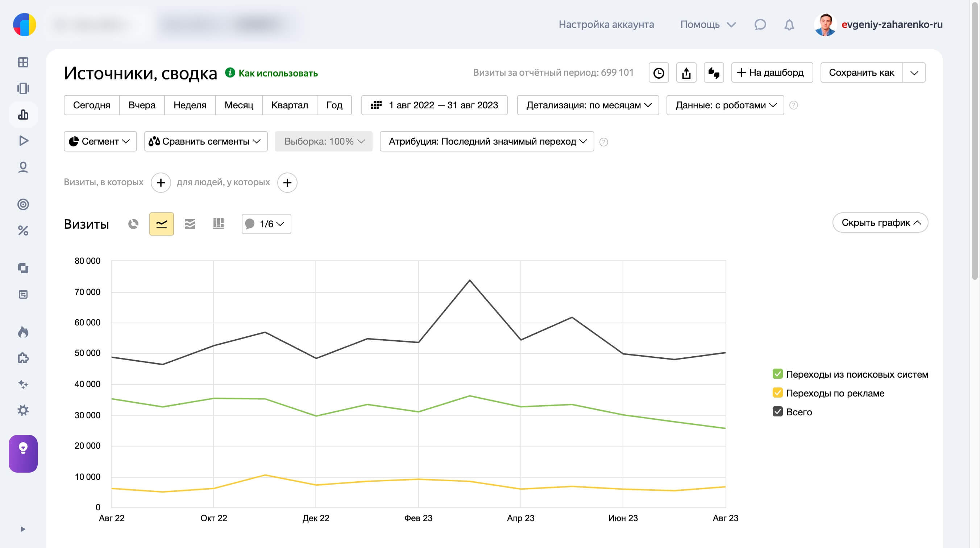Viewport: 980px width, 548px height.
Task: Expand the Атрибуция dropdown
Action: pos(487,142)
